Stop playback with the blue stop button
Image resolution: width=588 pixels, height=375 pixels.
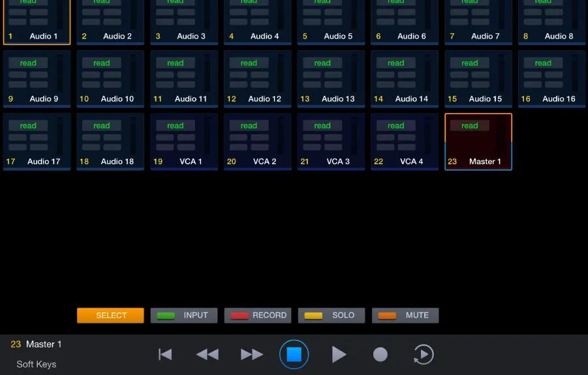pyautogui.click(x=294, y=354)
